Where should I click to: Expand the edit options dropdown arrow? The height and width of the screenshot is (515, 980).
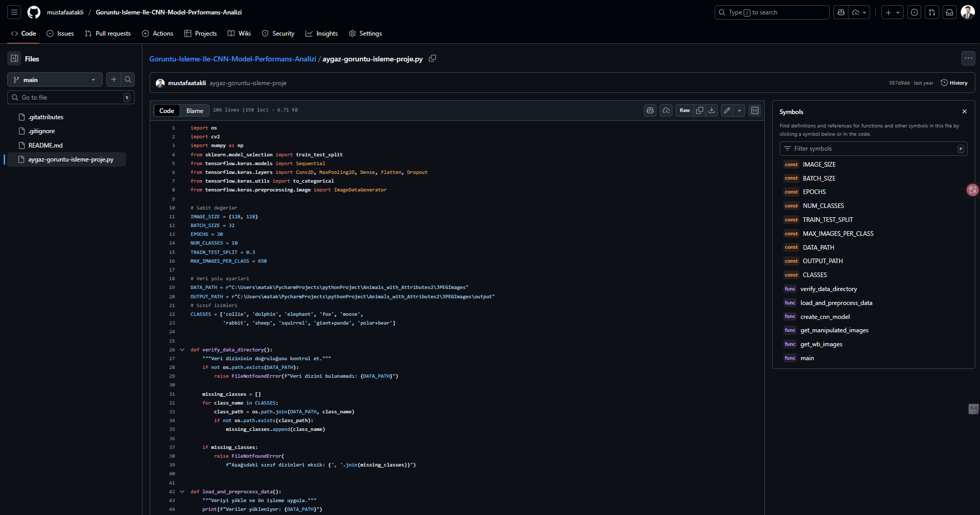coord(740,110)
